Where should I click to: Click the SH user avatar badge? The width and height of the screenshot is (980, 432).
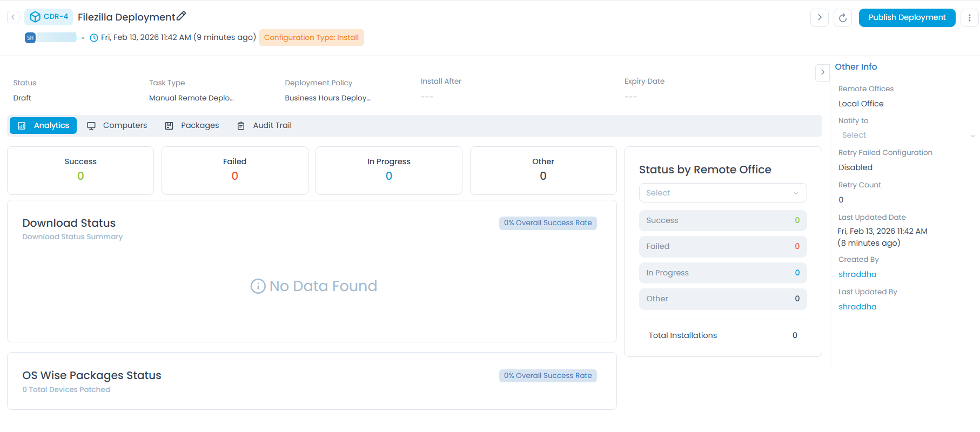(30, 38)
